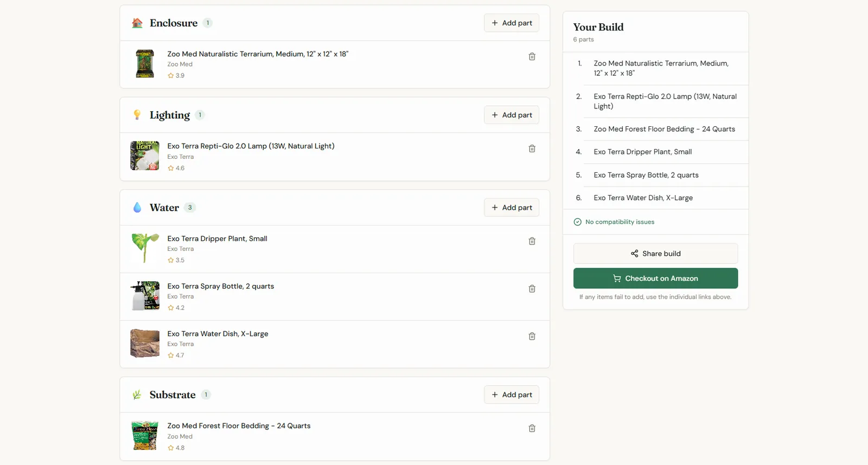Click star rating 4.6 on Repti-Glo lamp

pos(176,168)
